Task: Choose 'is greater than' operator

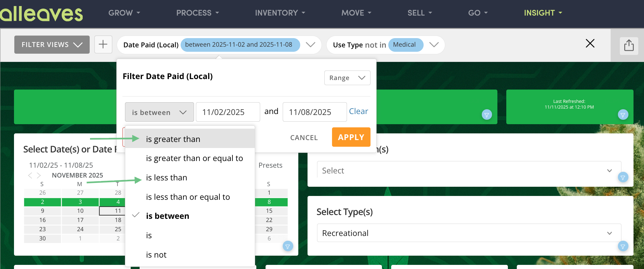Action: (x=190, y=139)
